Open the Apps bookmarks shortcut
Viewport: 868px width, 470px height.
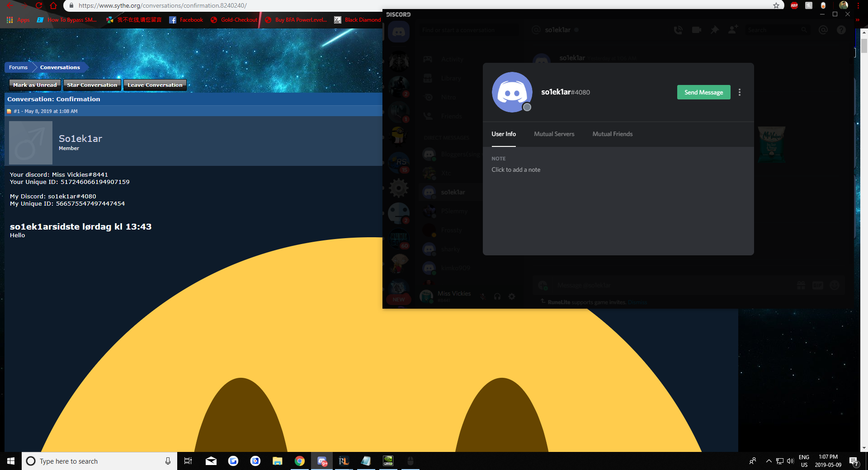[x=18, y=20]
